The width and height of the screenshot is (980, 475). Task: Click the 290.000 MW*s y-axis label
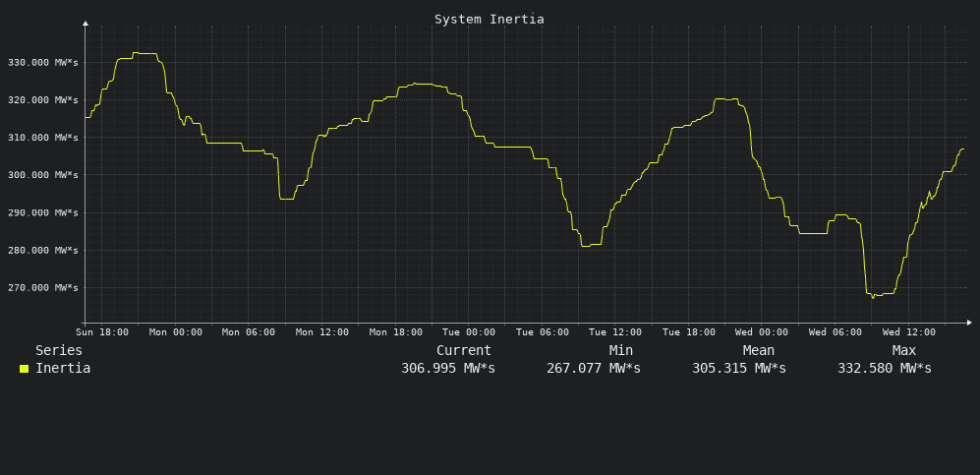[x=43, y=212]
